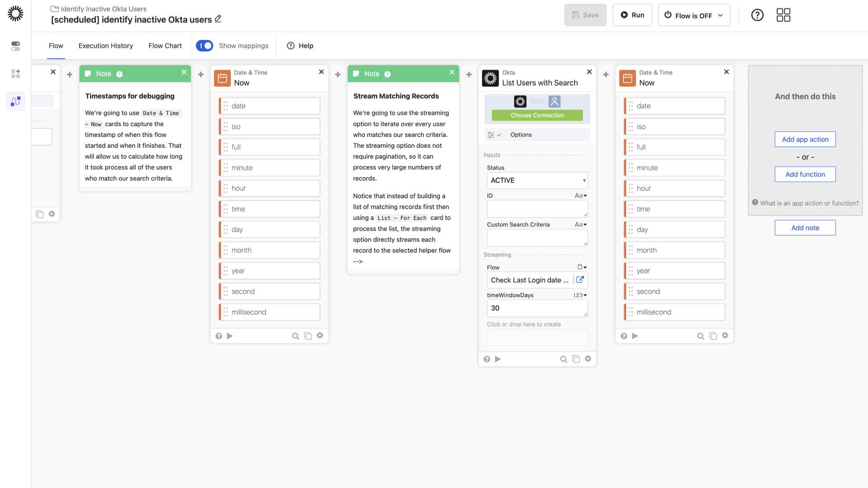
Task: Open the 123 type dropdown for timeWindowDays
Action: coord(580,295)
